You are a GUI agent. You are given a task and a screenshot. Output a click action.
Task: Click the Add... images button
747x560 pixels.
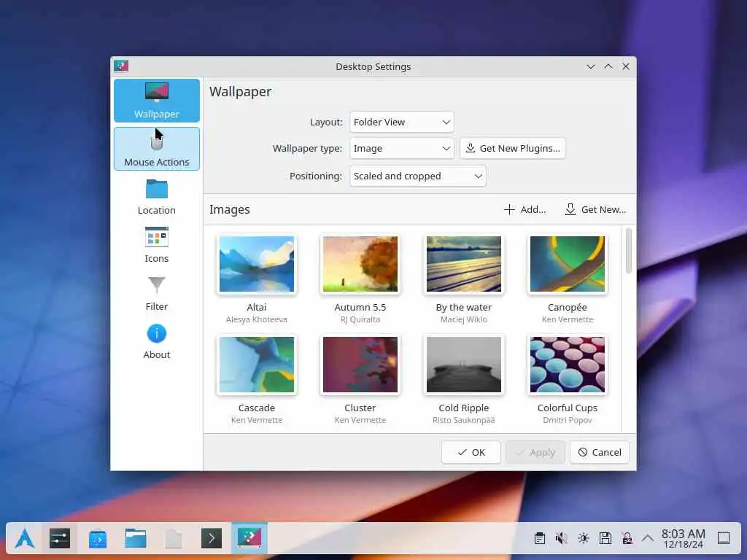pyautogui.click(x=525, y=209)
